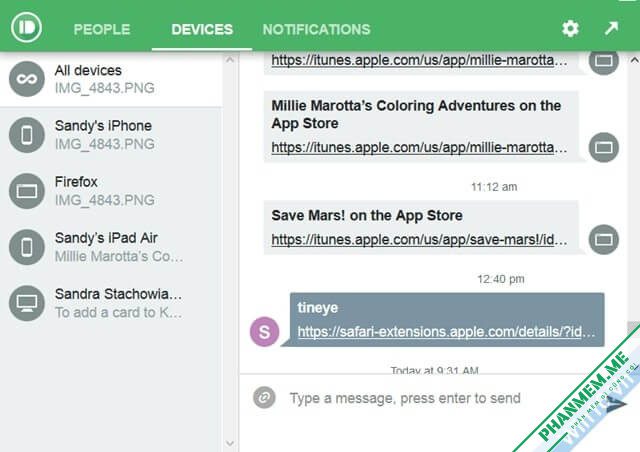This screenshot has width=640, height=452.
Task: Click device list scrollbar up arrow
Action: [230, 60]
